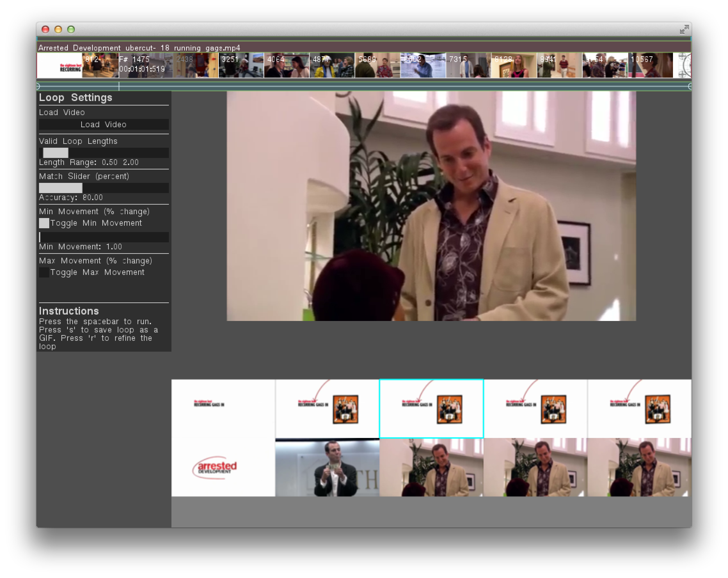
Task: Click the green zoom window button
Action: pyautogui.click(x=71, y=29)
